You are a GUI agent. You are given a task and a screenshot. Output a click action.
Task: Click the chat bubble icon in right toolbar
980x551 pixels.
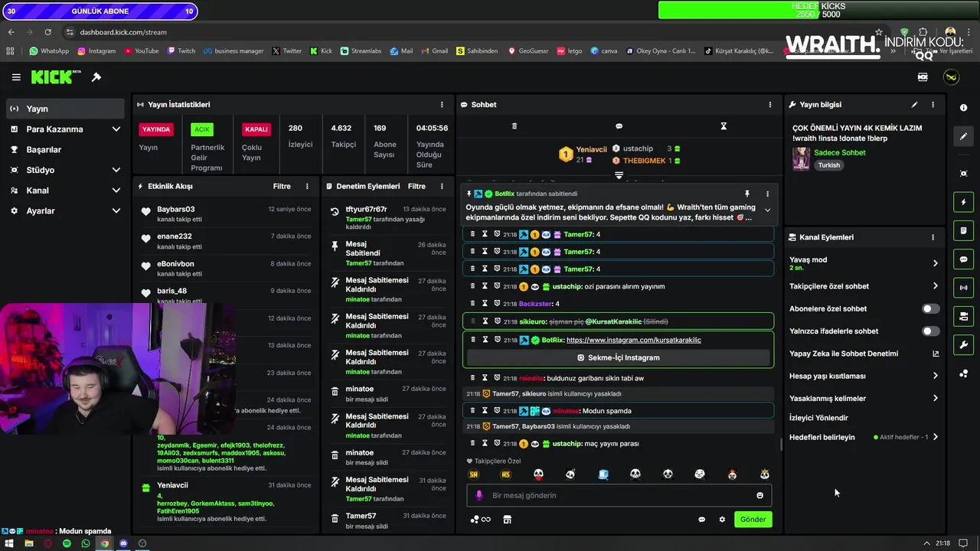point(963,259)
